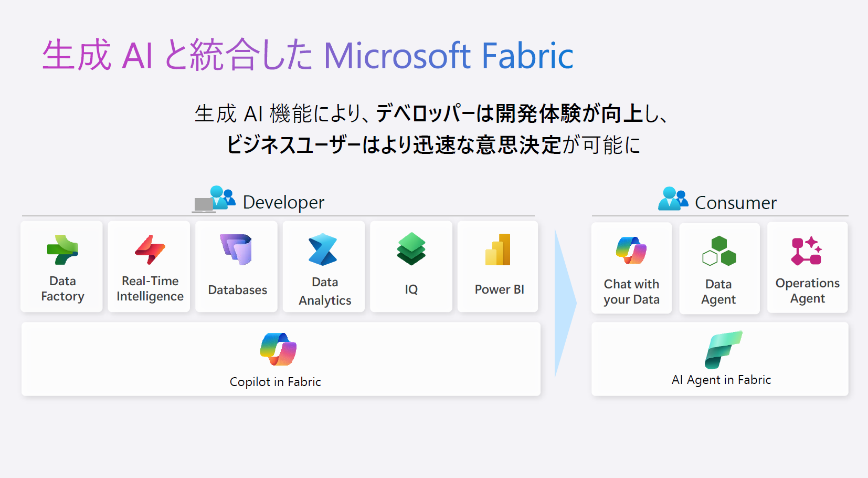Viewport: 868px width, 478px height.
Task: Click the slide title mentioning Microsoft Fabric
Action: (308, 55)
